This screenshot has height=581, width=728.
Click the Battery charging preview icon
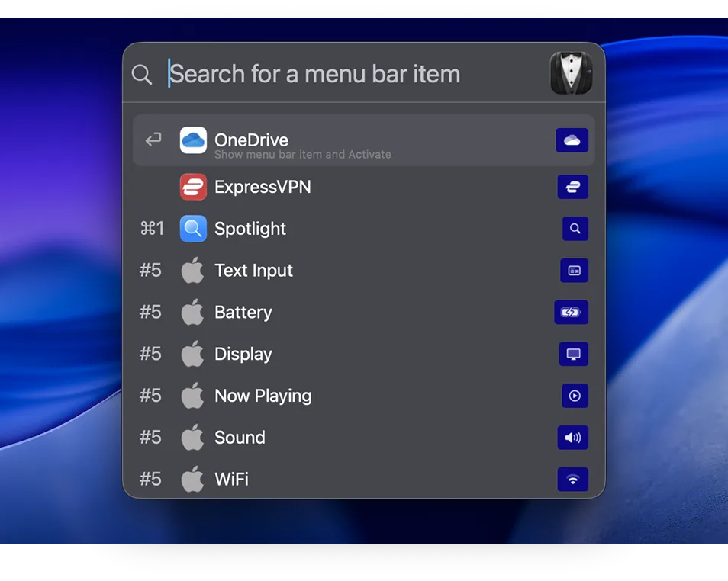point(571,313)
